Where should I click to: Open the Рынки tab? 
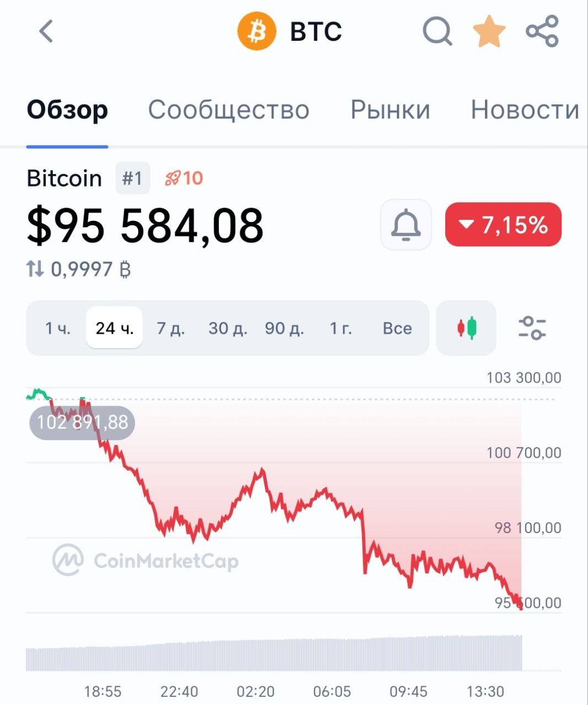(390, 110)
